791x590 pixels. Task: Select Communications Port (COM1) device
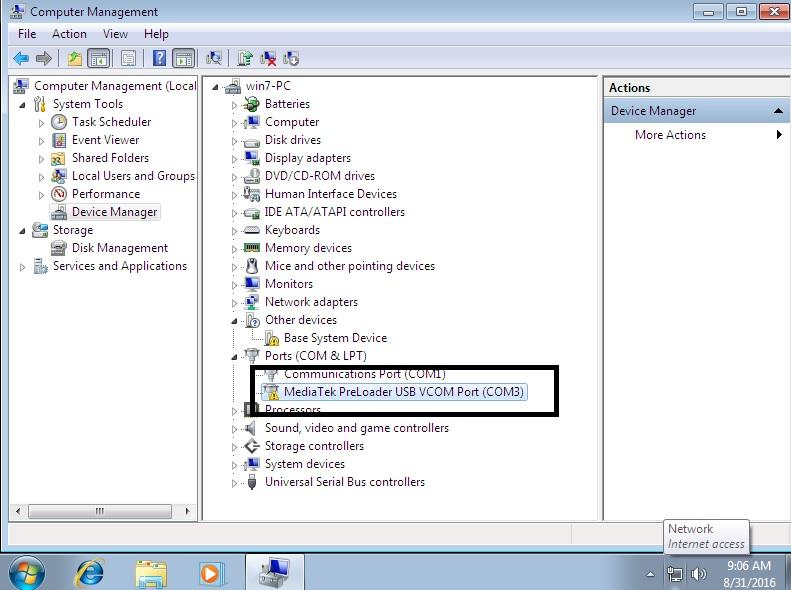coord(365,374)
